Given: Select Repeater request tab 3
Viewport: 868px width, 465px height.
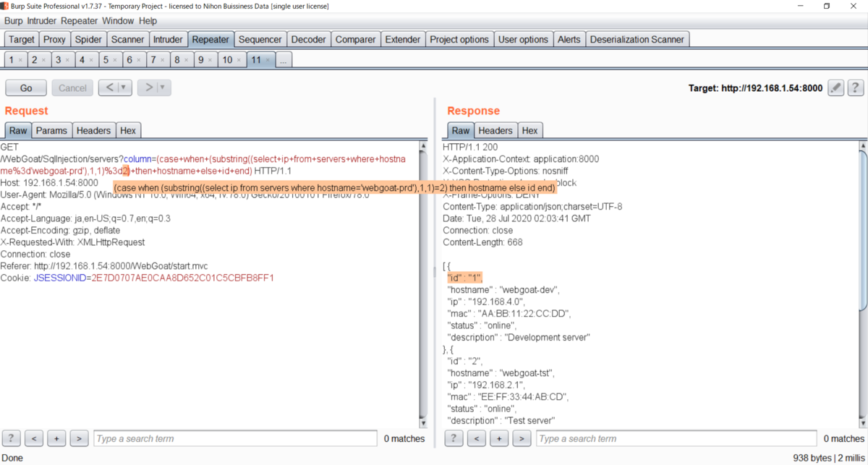Looking at the screenshot, I should point(63,60).
